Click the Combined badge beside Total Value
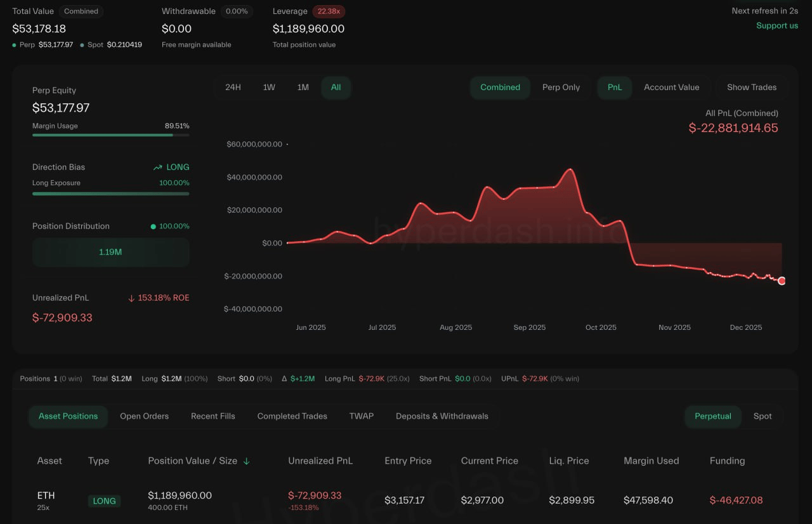812x524 pixels. point(81,11)
